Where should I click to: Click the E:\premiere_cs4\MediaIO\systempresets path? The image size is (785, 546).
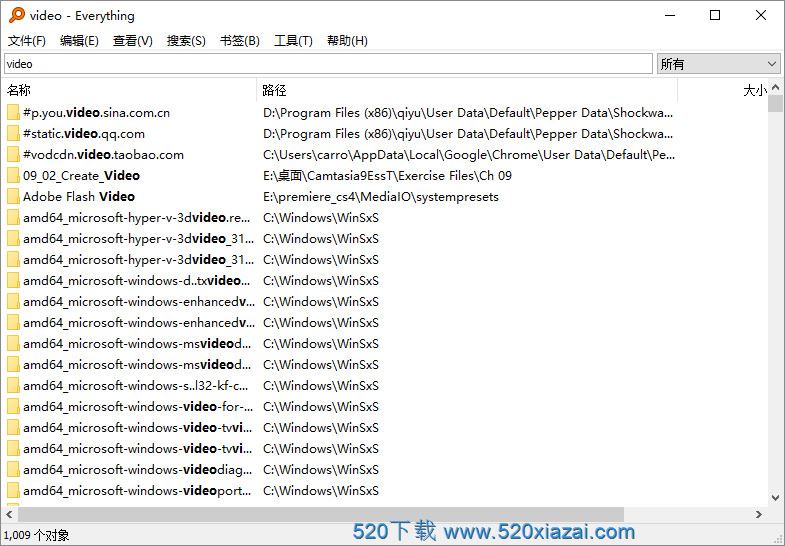[x=381, y=197]
